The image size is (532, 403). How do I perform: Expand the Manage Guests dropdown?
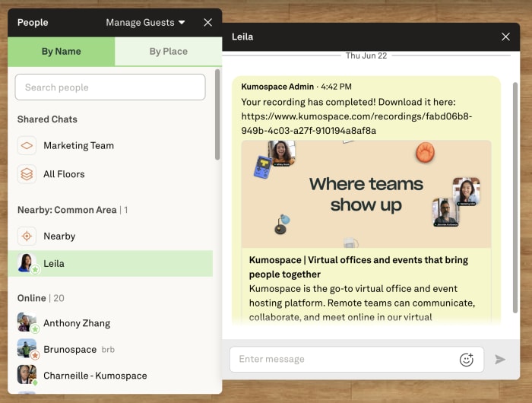tap(145, 22)
